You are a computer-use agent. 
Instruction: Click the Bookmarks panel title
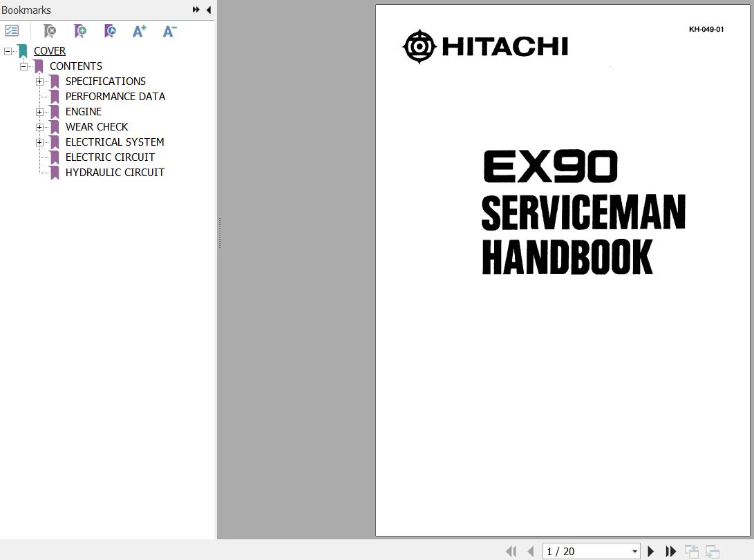tap(26, 10)
